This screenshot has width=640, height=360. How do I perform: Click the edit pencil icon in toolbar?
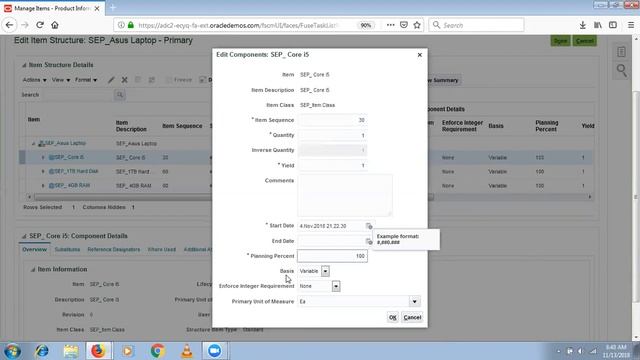(x=111, y=80)
